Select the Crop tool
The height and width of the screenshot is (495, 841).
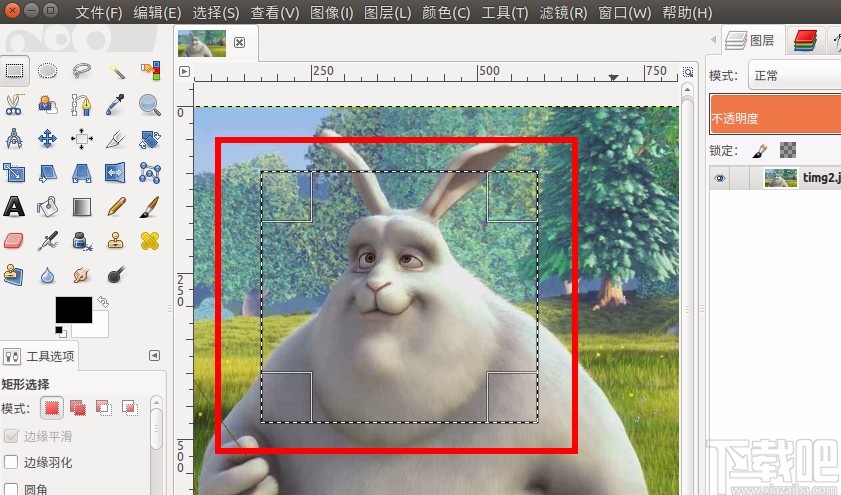coord(116,139)
